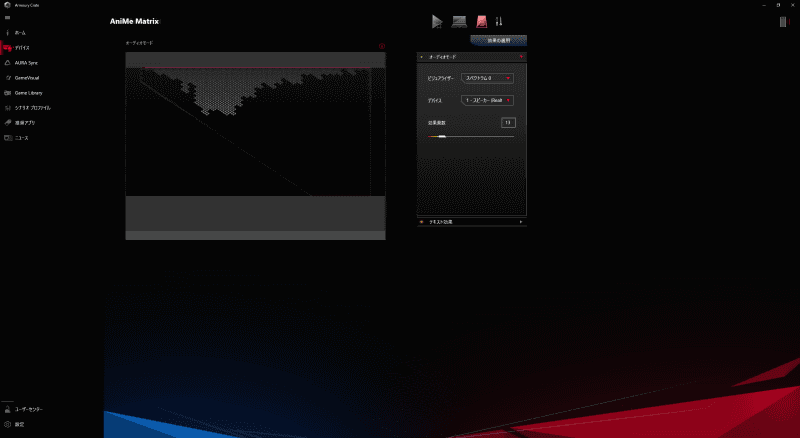This screenshot has width=800, height=438.
Task: Expand the テキスト効果 section
Action: tap(471, 222)
